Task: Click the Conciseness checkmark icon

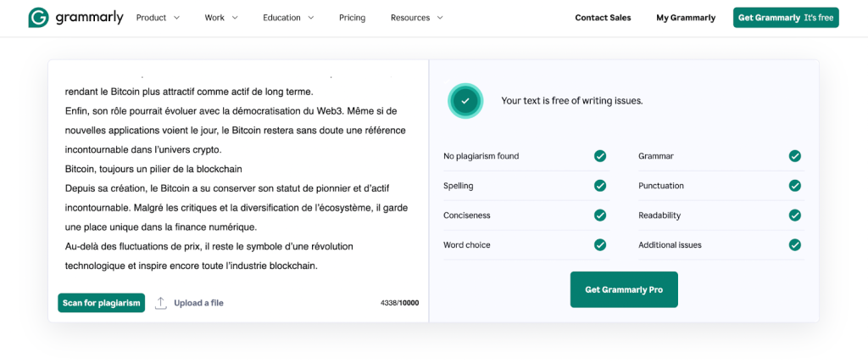Action: (x=600, y=216)
